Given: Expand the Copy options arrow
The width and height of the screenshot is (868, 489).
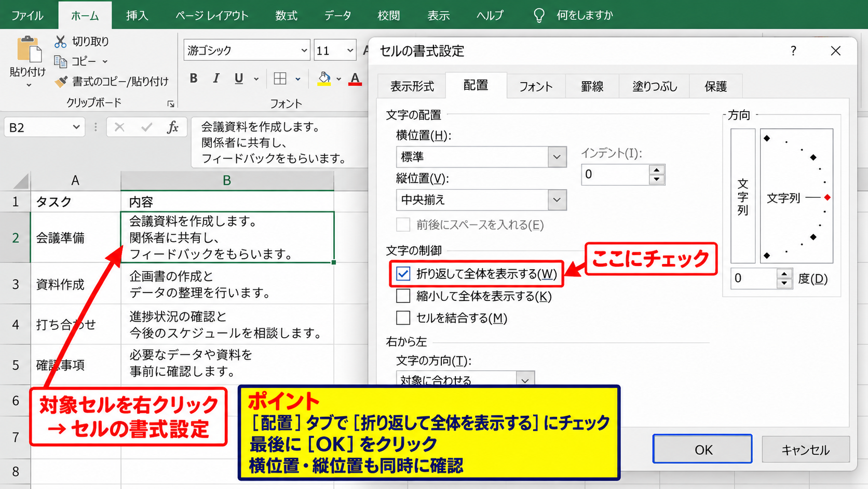Looking at the screenshot, I should coord(105,62).
